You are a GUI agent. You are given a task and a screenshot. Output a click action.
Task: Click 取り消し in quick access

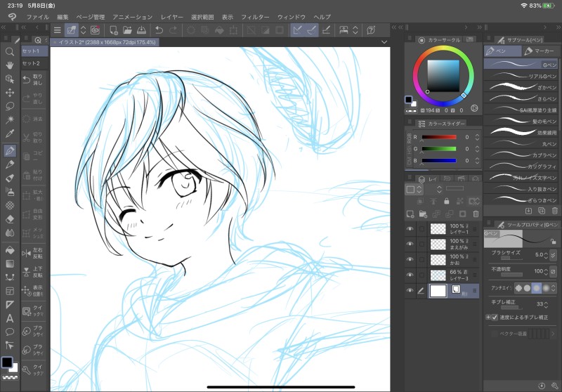point(33,79)
